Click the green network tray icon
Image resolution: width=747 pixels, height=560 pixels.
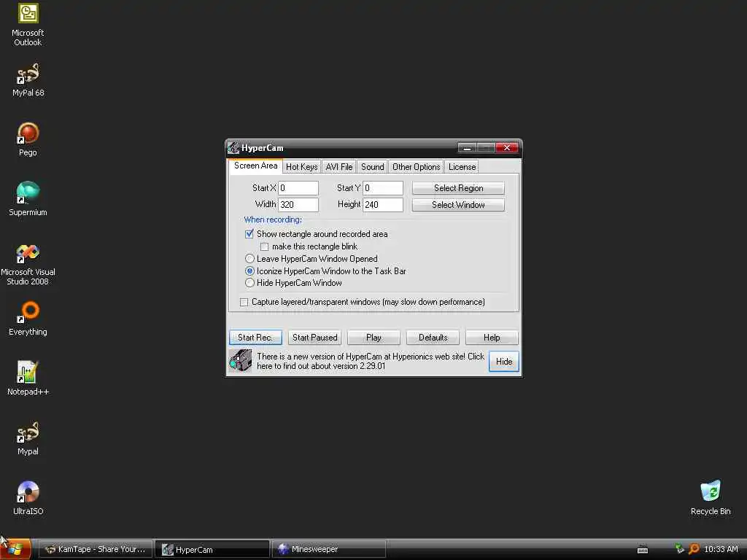(679, 549)
